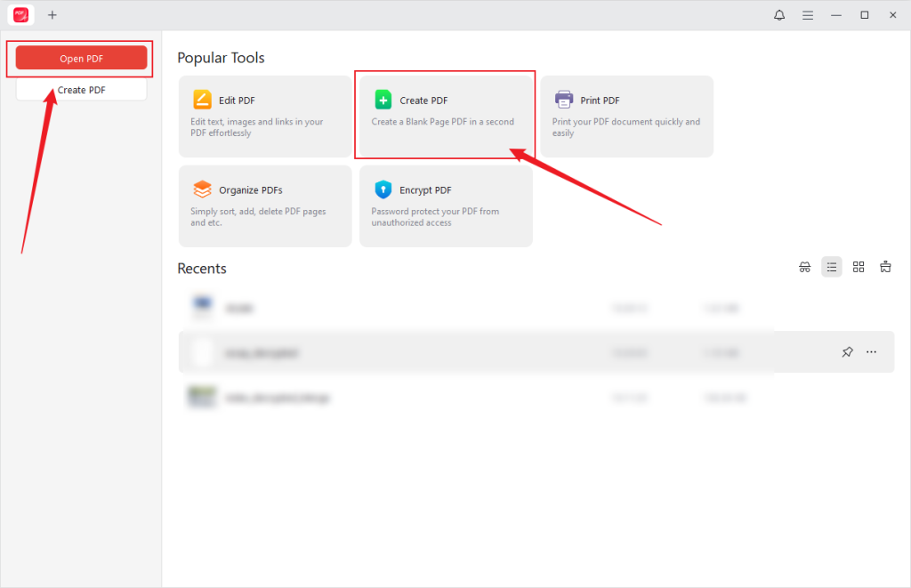Open the Encrypt PDF tool
Screen dimensions: 911x588
click(x=445, y=205)
